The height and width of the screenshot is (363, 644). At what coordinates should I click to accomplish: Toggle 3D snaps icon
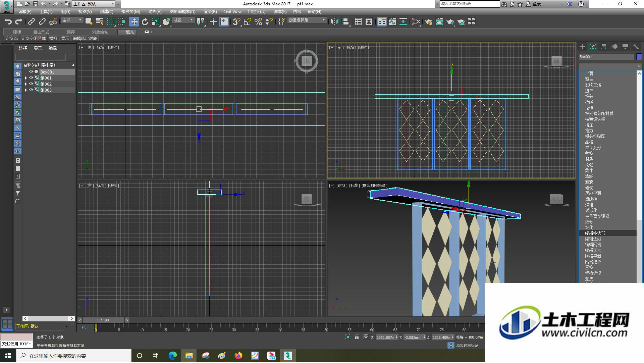(236, 22)
